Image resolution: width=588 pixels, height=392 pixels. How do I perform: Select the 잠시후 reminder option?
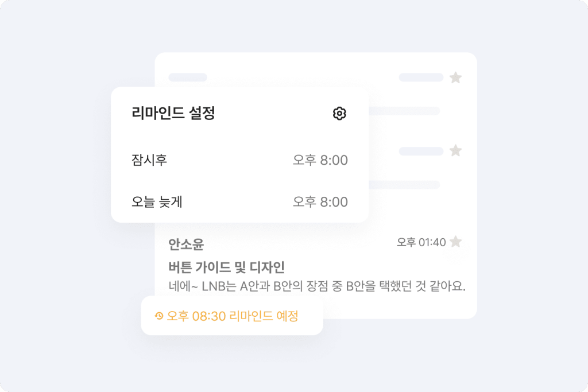[x=149, y=160]
